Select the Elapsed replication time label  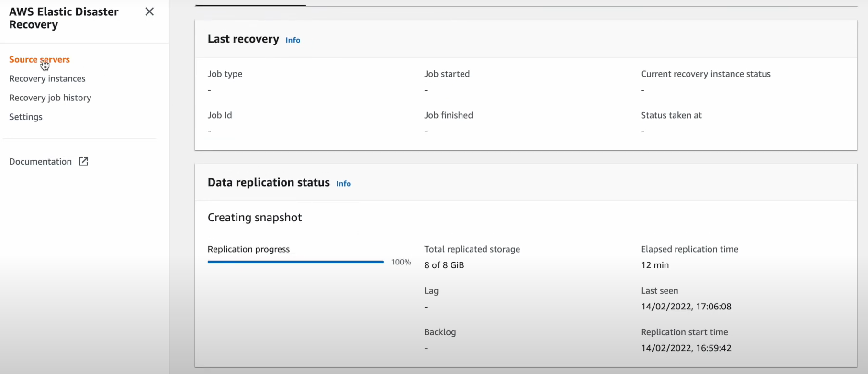pos(689,249)
